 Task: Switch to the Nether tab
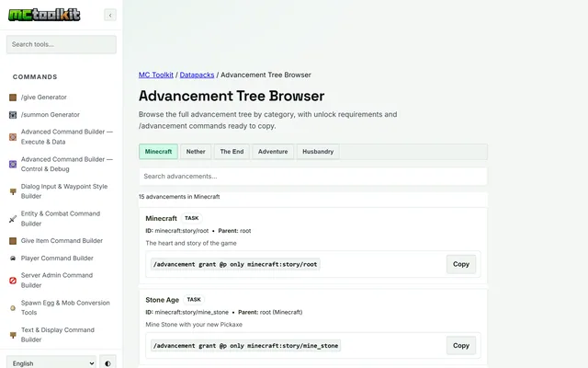coord(196,152)
